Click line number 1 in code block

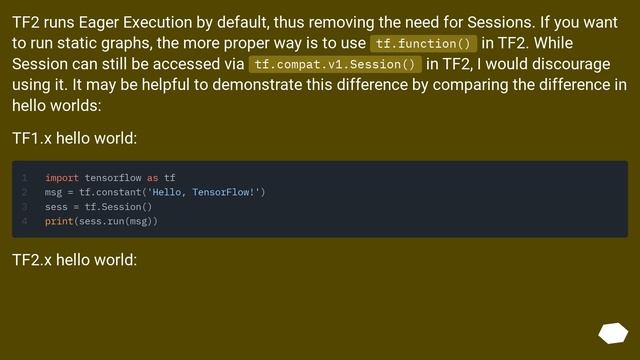click(x=24, y=178)
